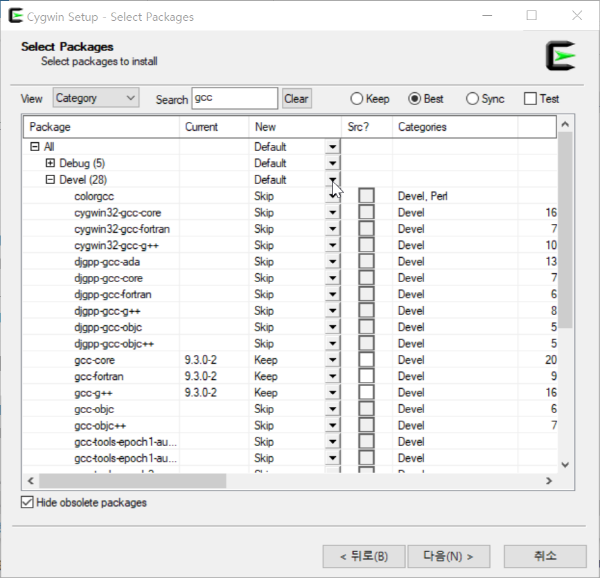Click the Keep value for gcc-g++
This screenshot has width=600, height=578.
266,393
